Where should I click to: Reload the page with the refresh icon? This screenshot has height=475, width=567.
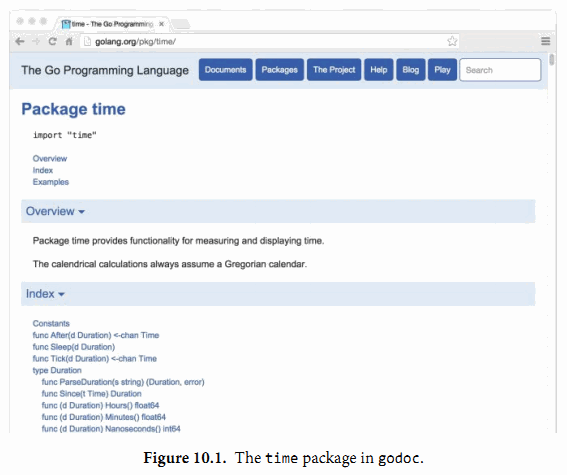(52, 42)
